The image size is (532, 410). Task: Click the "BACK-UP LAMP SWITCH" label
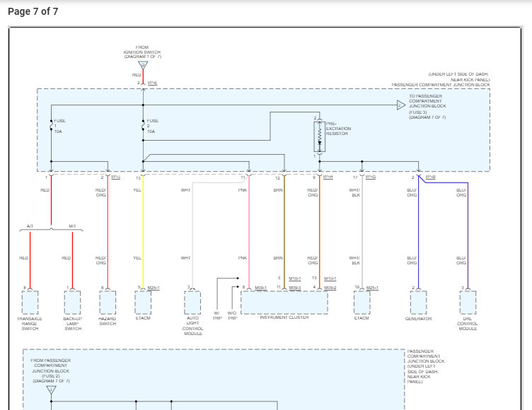coord(73,324)
